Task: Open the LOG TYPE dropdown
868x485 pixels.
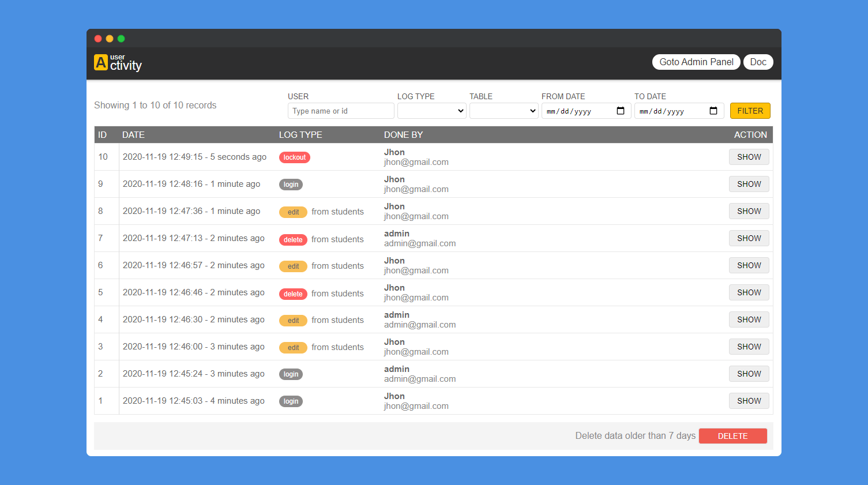Action: (431, 111)
